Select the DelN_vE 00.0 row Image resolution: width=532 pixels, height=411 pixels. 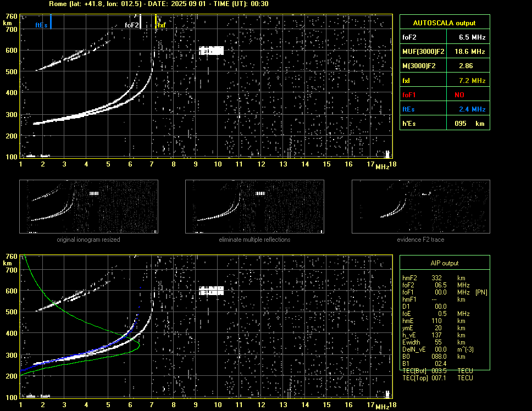(x=438, y=349)
